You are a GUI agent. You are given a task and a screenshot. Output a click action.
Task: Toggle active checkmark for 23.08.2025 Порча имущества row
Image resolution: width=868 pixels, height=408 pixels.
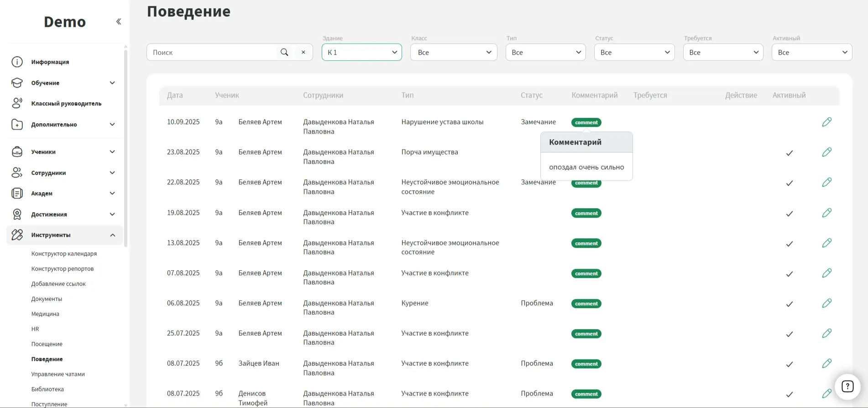click(x=789, y=153)
